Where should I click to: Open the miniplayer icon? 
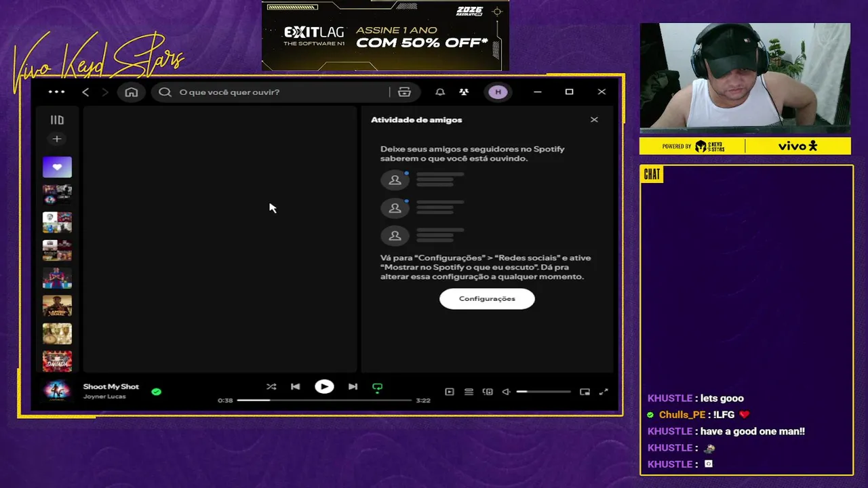tap(585, 392)
